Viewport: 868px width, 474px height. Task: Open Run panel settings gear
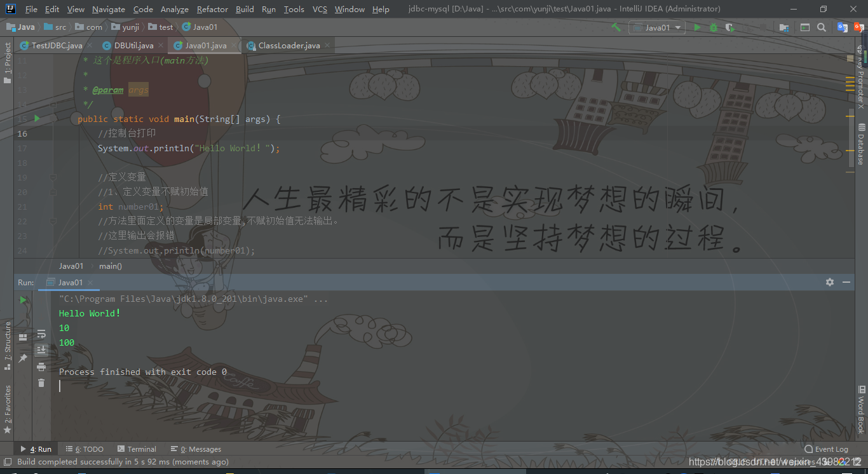pyautogui.click(x=829, y=282)
